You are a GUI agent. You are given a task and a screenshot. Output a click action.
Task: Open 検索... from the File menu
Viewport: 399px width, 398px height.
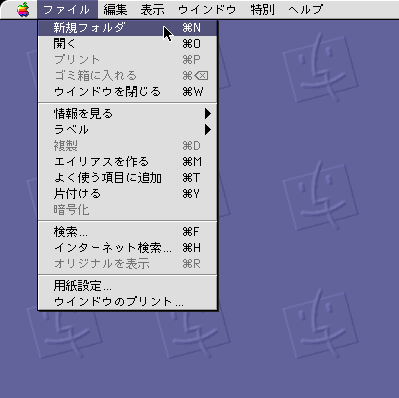click(128, 232)
